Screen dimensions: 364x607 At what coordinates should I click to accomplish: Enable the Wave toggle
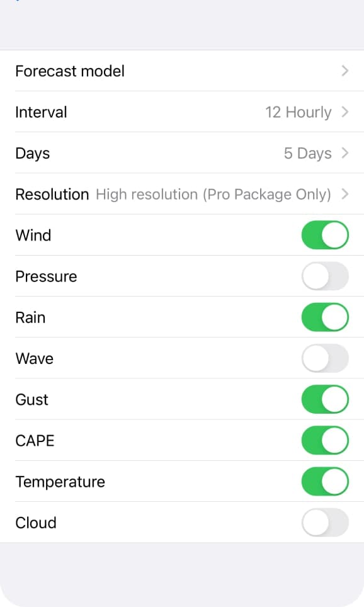(x=325, y=358)
